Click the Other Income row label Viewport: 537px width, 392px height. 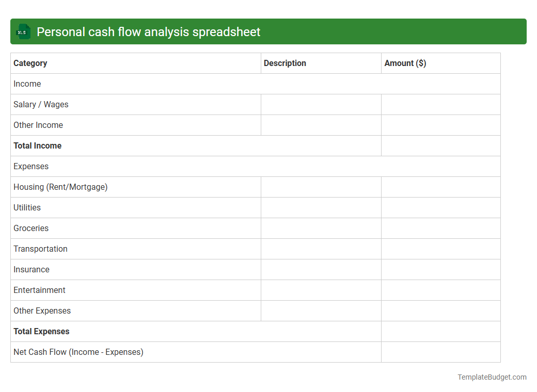pos(38,125)
